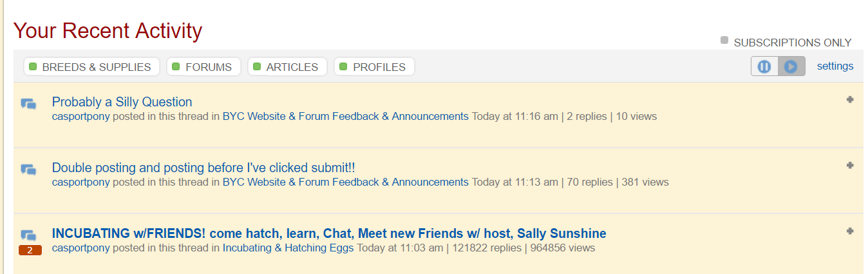Open INCUBATING w/FRIENDS thread title
The image size is (868, 274).
(329, 233)
